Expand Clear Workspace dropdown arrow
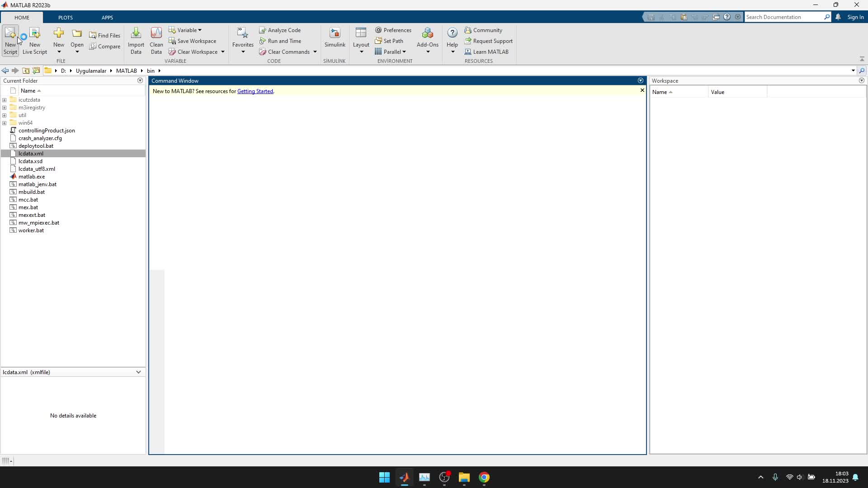 223,52
